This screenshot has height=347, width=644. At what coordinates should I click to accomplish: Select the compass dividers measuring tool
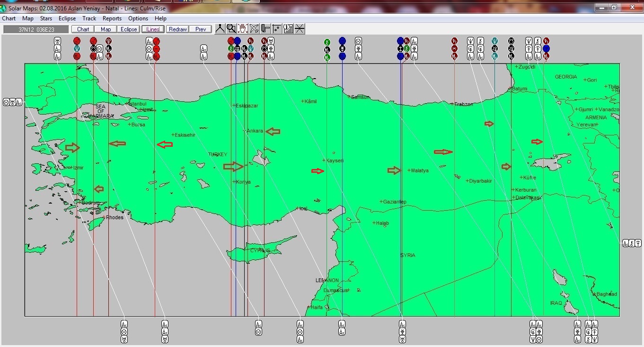click(220, 29)
